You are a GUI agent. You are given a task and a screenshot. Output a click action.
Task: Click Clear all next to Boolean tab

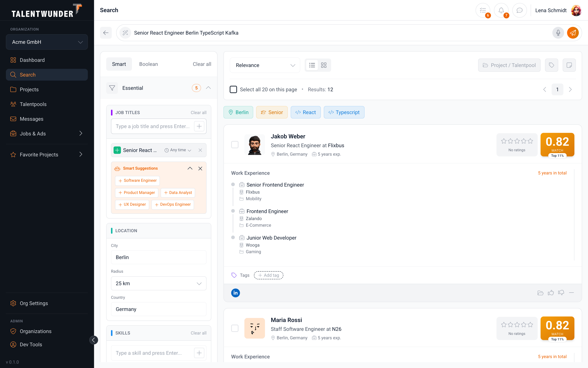tap(202, 64)
